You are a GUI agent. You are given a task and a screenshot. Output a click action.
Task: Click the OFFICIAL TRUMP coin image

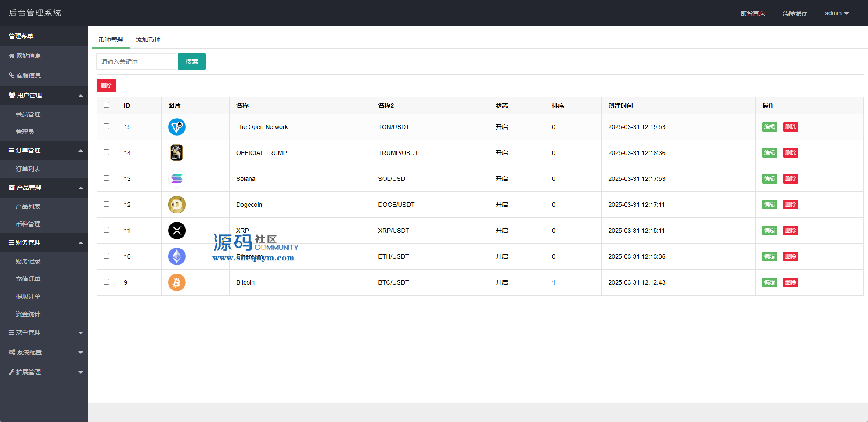(176, 153)
